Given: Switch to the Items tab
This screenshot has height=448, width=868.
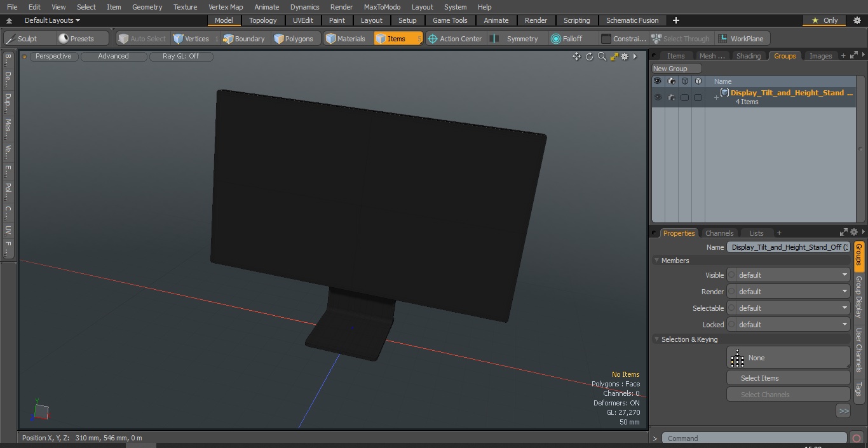Looking at the screenshot, I should [675, 56].
